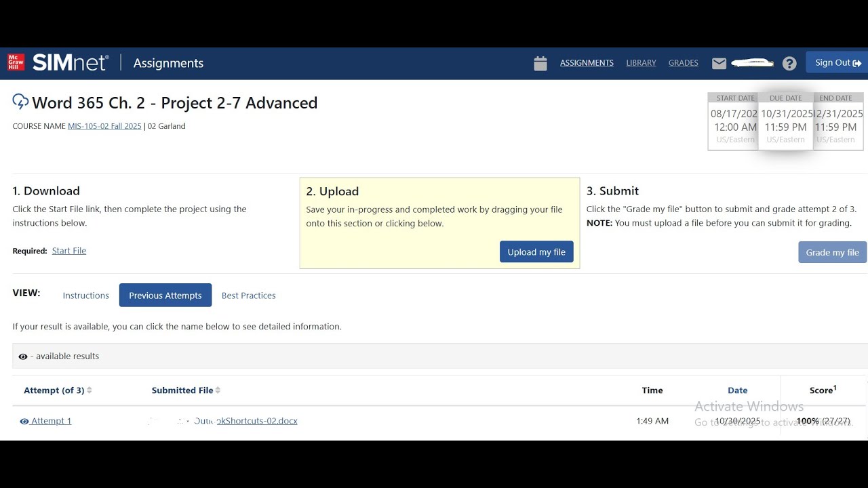
Task: Open LIBRARY in top navigation
Action: 641,63
